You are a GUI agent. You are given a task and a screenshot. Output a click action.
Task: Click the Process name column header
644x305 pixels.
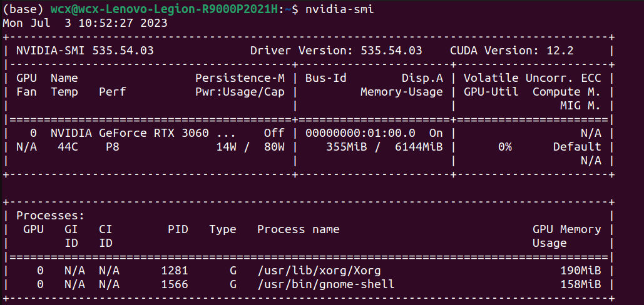click(x=299, y=229)
